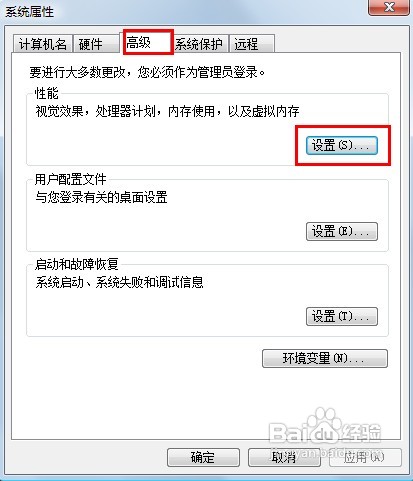This screenshot has width=413, height=481.
Task: Dismiss the dialog with 取消
Action: pos(284,457)
